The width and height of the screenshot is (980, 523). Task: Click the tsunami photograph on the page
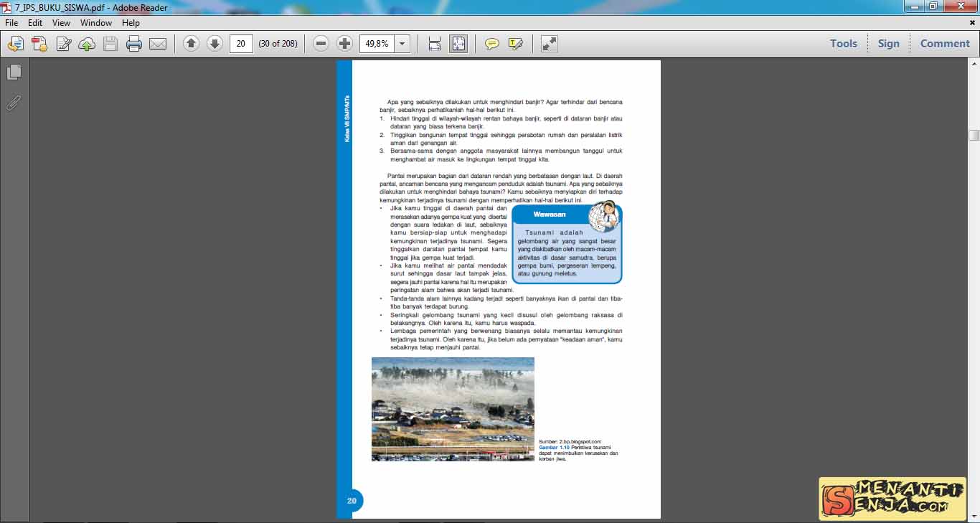coord(453,409)
